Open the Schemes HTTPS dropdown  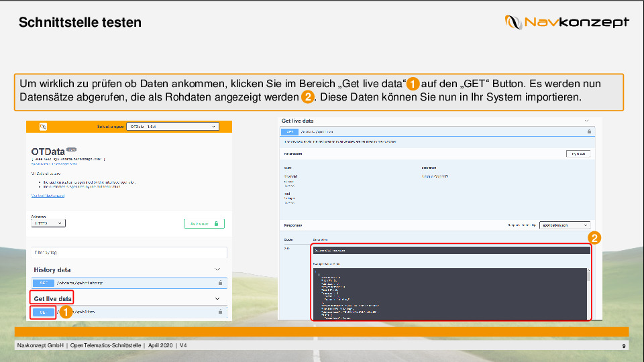tap(48, 223)
